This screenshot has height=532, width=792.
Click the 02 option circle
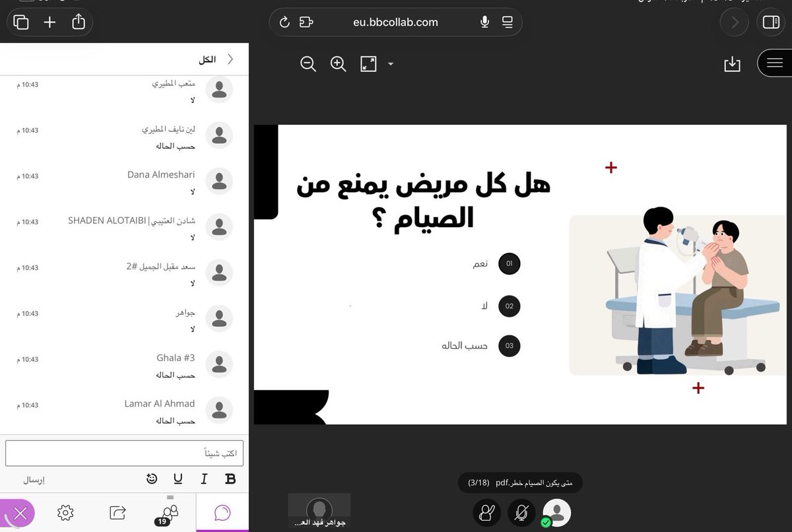(510, 306)
